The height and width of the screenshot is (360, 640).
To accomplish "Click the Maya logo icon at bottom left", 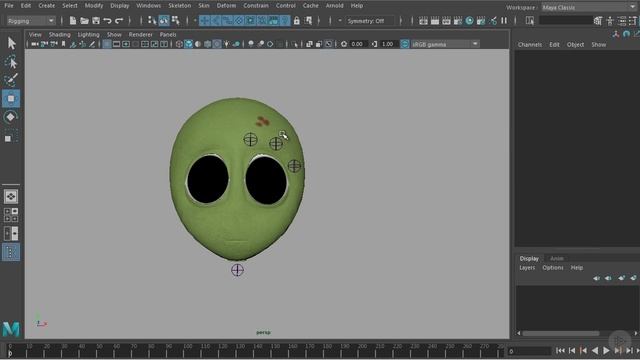I will click(11, 329).
